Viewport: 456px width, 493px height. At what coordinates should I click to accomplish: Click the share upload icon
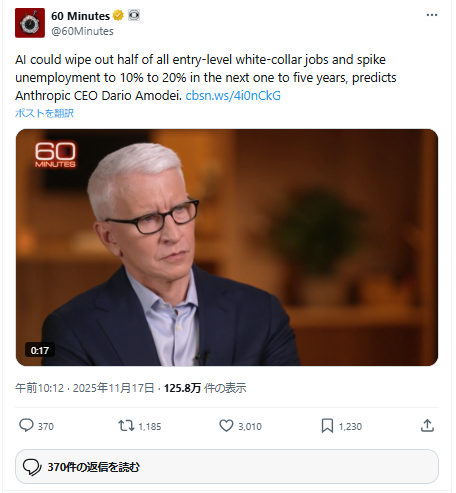[x=427, y=426]
